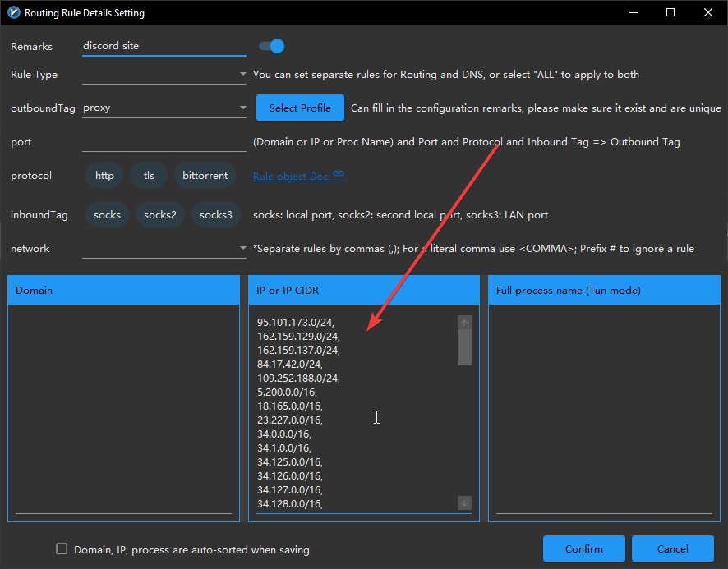Minimize the Routing Rule Details window
Image resolution: width=728 pixels, height=569 pixels.
click(634, 12)
